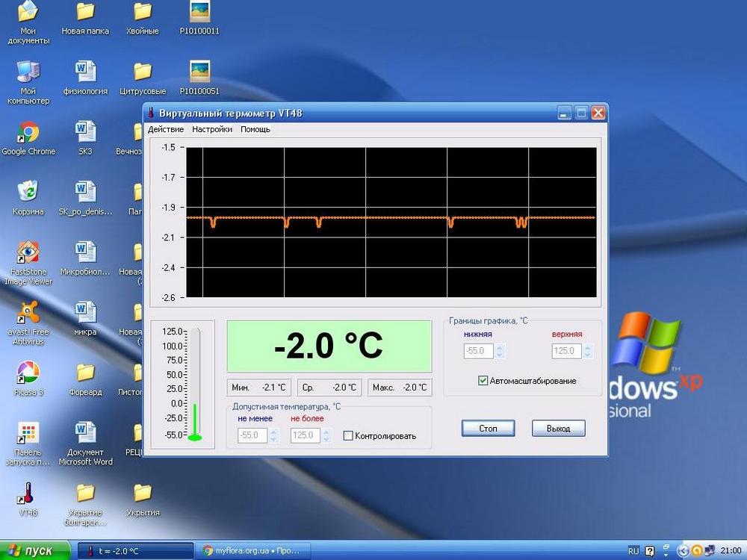Open the VT48 desktop shortcut icon

pyautogui.click(x=28, y=494)
